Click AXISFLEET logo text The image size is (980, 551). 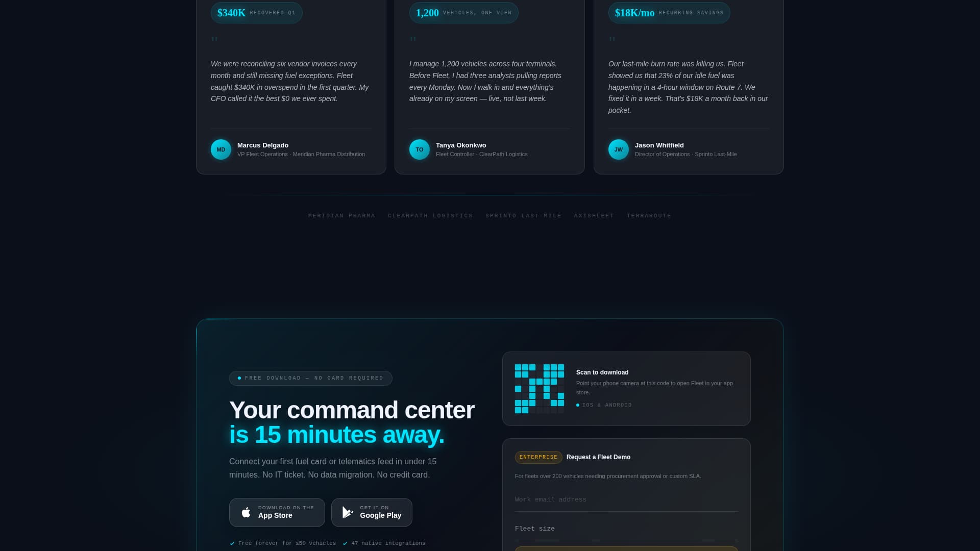[x=594, y=216]
